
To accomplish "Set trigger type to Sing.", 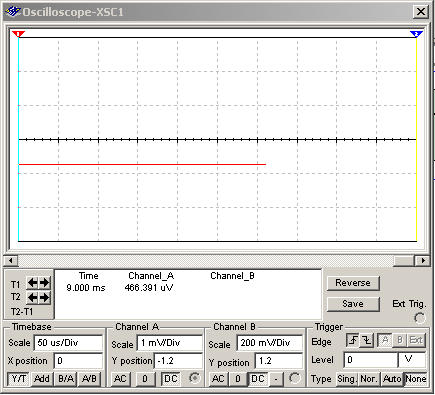I will click(x=347, y=379).
